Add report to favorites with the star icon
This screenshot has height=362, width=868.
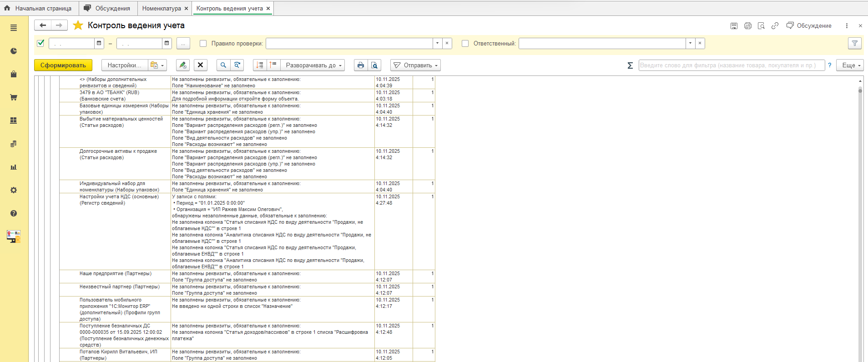(78, 25)
